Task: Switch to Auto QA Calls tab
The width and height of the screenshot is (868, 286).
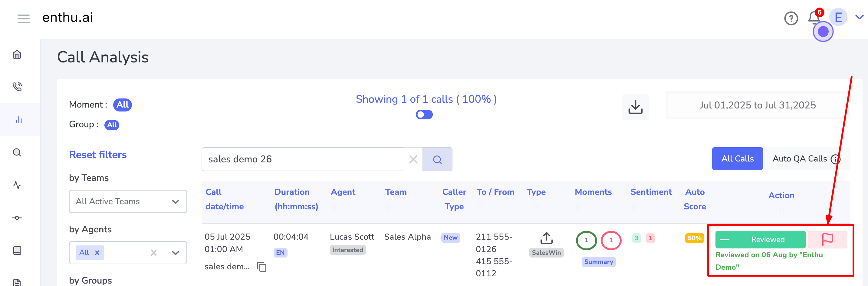Action: pyautogui.click(x=806, y=158)
